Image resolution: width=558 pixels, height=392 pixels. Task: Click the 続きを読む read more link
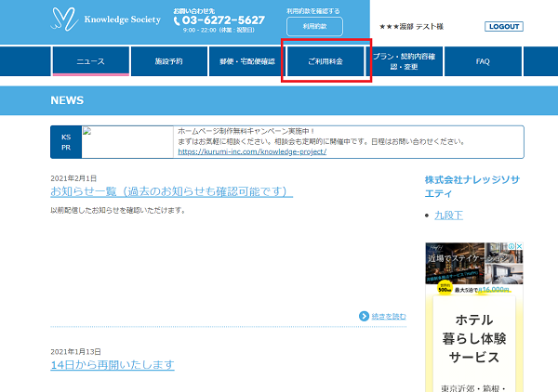pyautogui.click(x=389, y=316)
